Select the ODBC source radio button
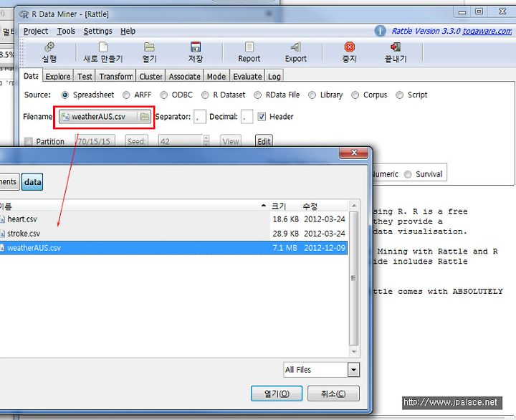This screenshot has height=420, width=516. [x=163, y=95]
